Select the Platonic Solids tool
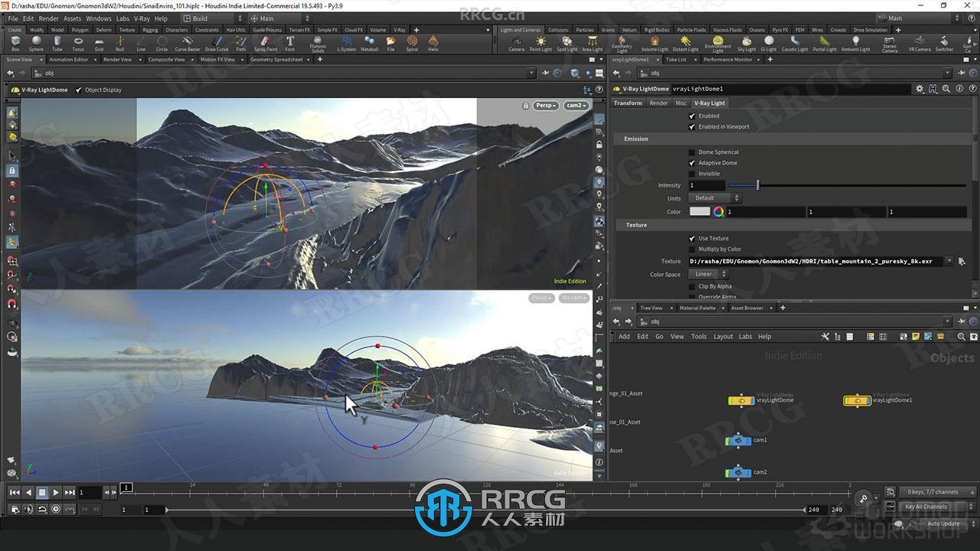Viewport: 980px width, 551px height. [318, 44]
